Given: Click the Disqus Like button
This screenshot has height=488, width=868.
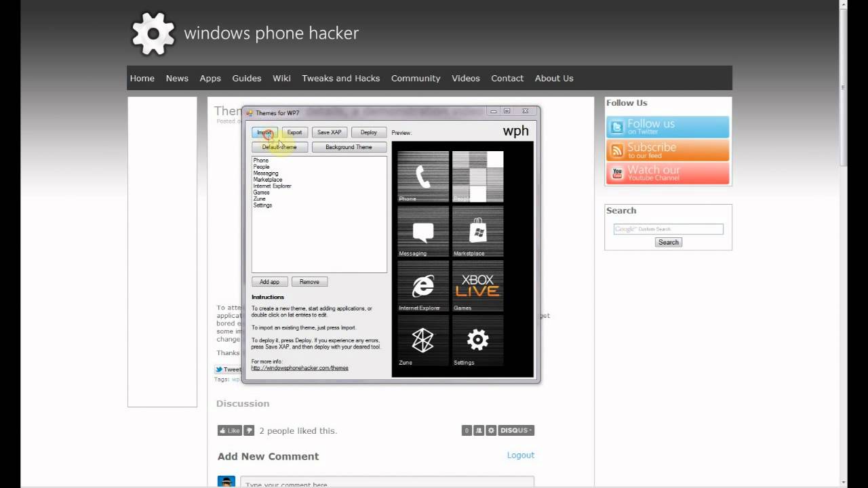Looking at the screenshot, I should pyautogui.click(x=230, y=430).
